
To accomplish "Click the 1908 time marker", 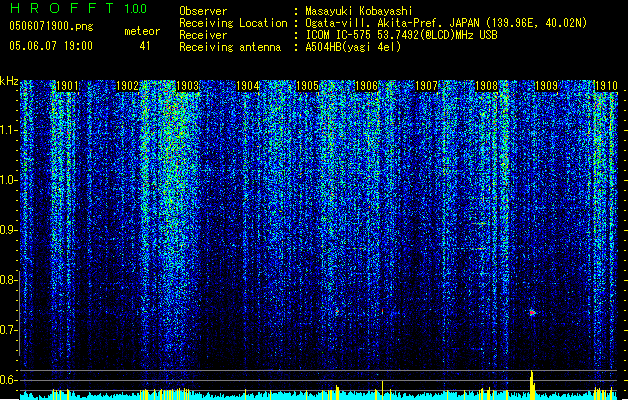I will (486, 86).
